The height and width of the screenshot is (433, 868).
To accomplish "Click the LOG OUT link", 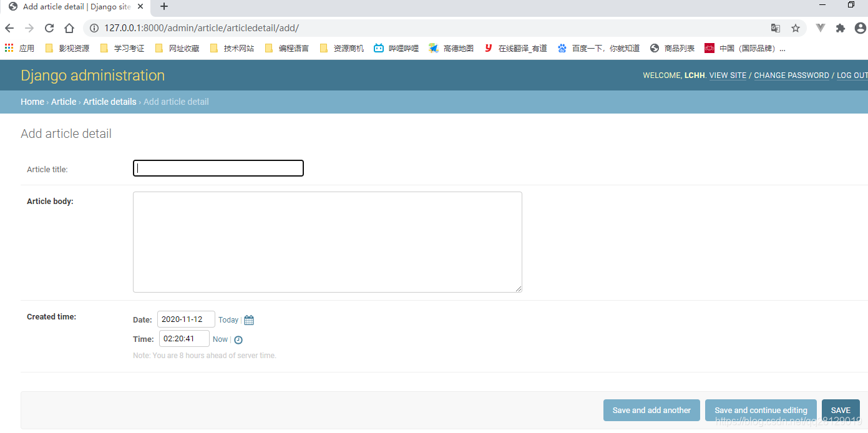I will tap(852, 75).
